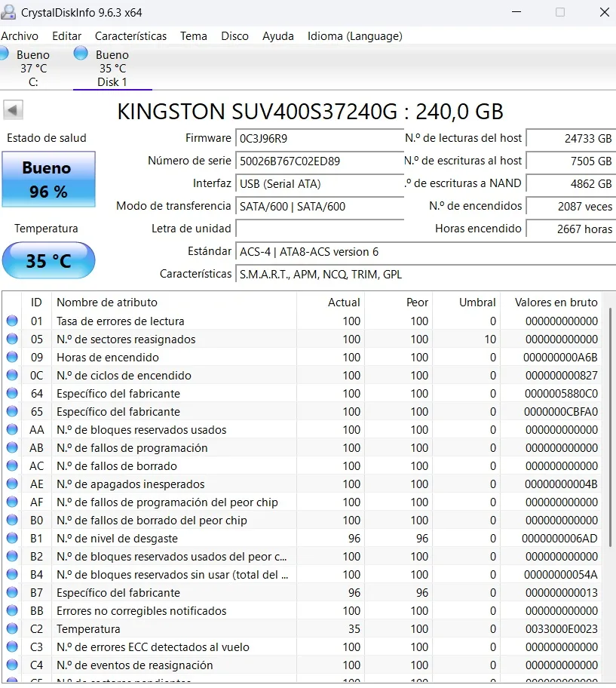The height and width of the screenshot is (688, 616).
Task: Click the Peor column header
Action: [x=398, y=303]
